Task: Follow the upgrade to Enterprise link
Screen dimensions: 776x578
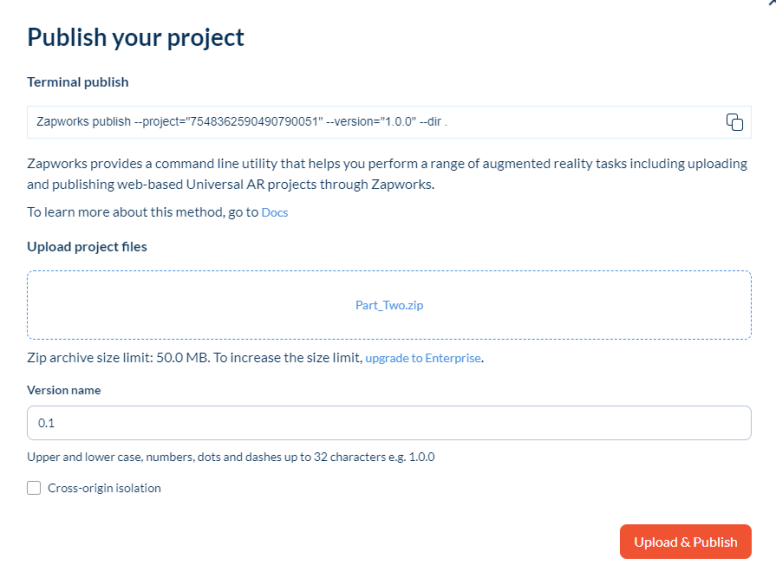Action: 423,358
